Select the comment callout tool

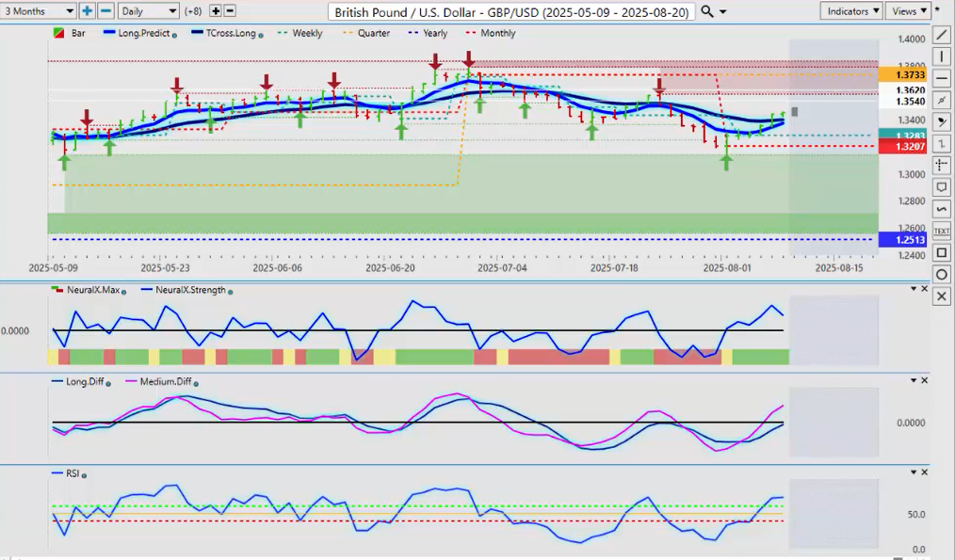[x=942, y=187]
